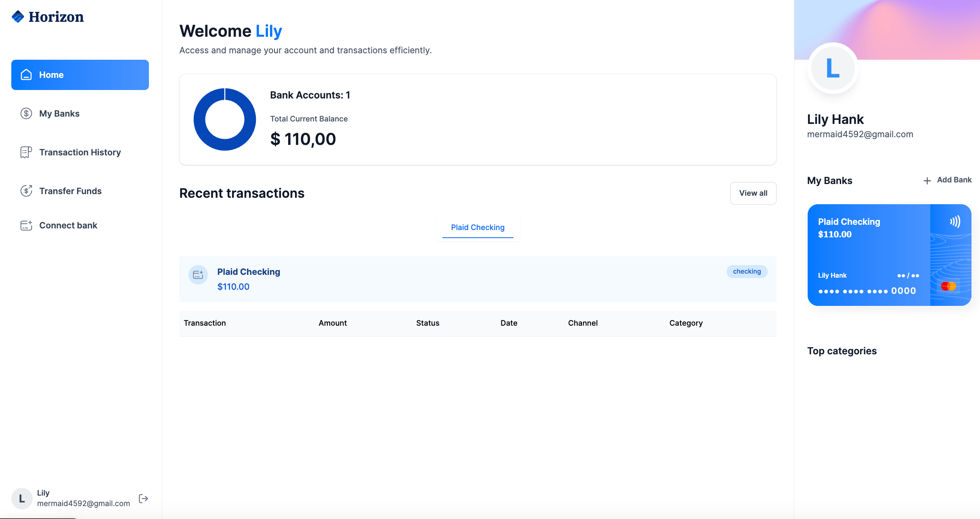Select the Plaid Checking tab

pos(477,227)
